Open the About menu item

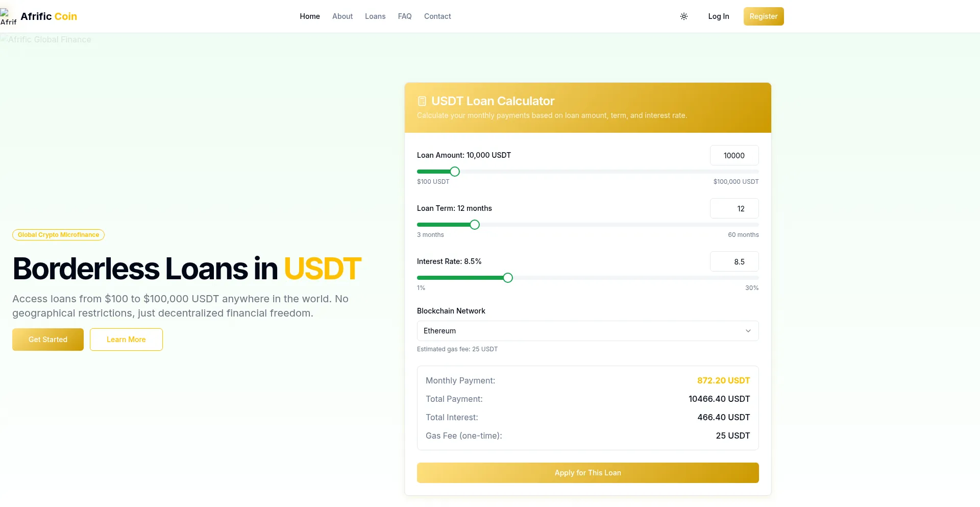coord(342,16)
